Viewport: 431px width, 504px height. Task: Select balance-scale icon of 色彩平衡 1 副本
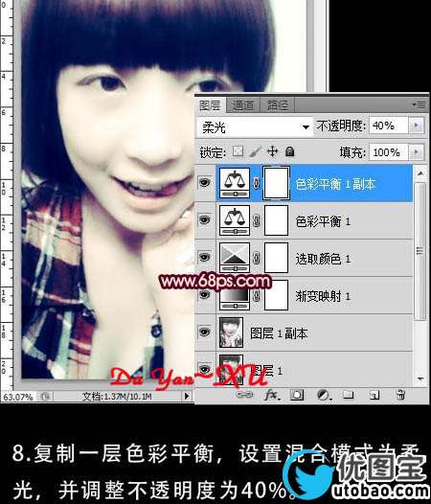tap(235, 183)
